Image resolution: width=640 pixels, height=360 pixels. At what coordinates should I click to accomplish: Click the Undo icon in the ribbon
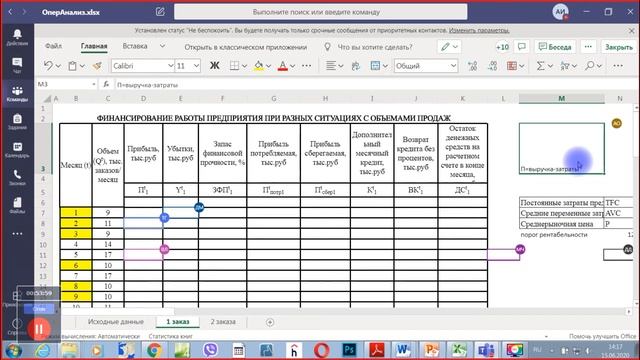point(48,66)
